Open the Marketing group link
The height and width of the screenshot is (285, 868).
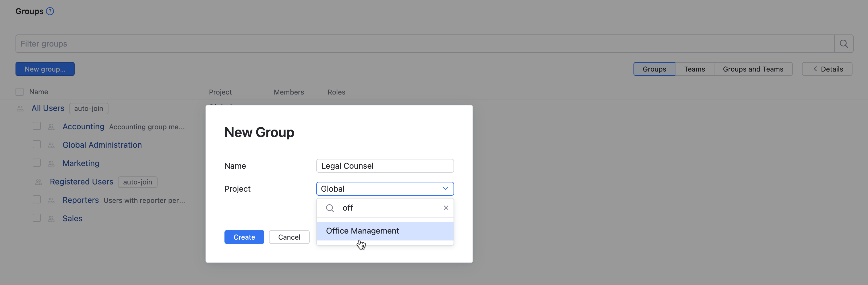point(81,163)
